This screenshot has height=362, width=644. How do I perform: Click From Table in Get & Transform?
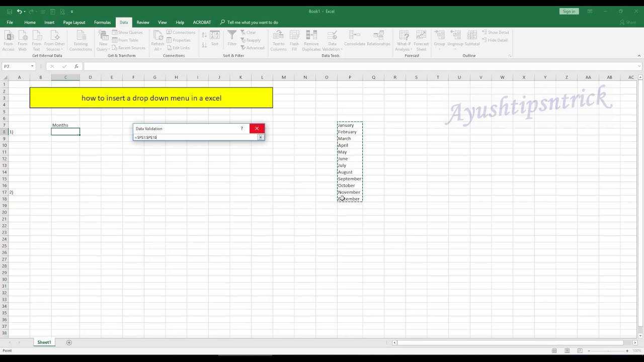coord(125,40)
